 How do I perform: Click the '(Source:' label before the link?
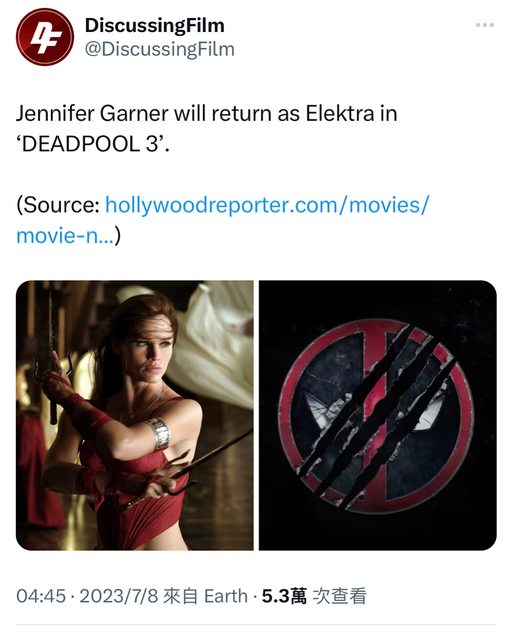coord(58,204)
